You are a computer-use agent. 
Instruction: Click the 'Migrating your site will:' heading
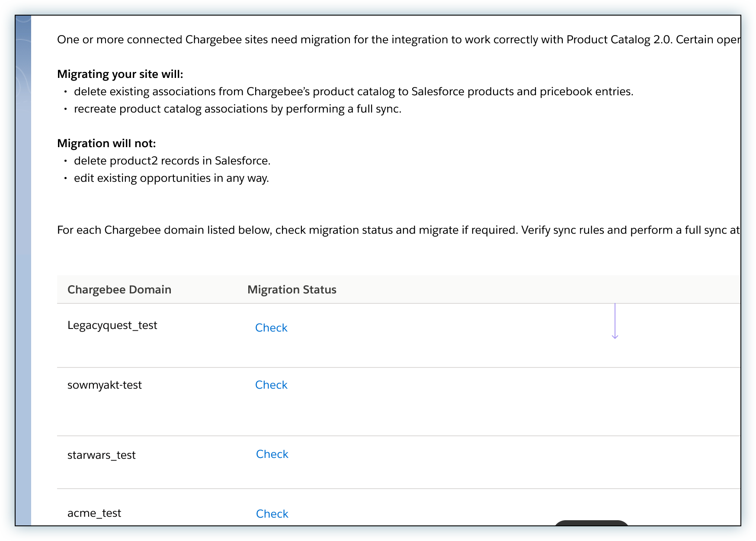(120, 74)
